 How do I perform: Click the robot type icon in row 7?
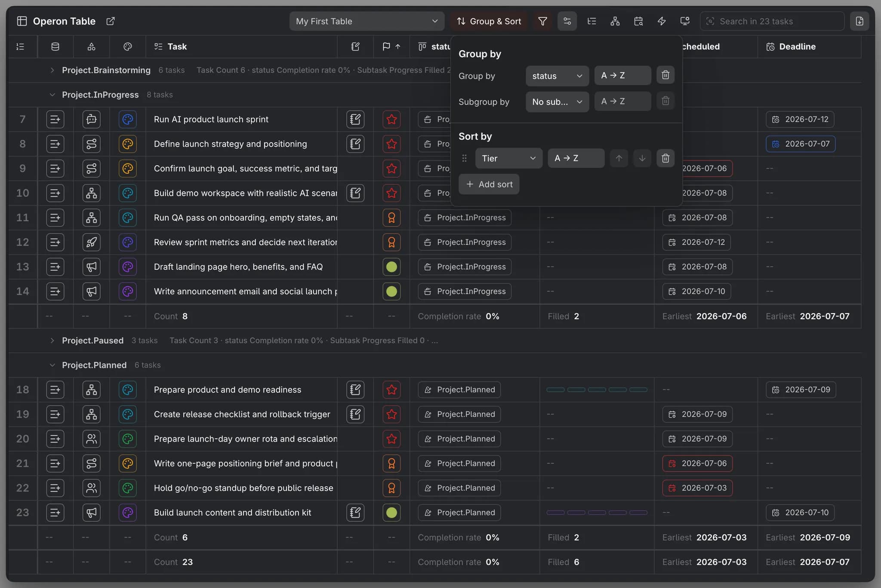click(x=92, y=119)
